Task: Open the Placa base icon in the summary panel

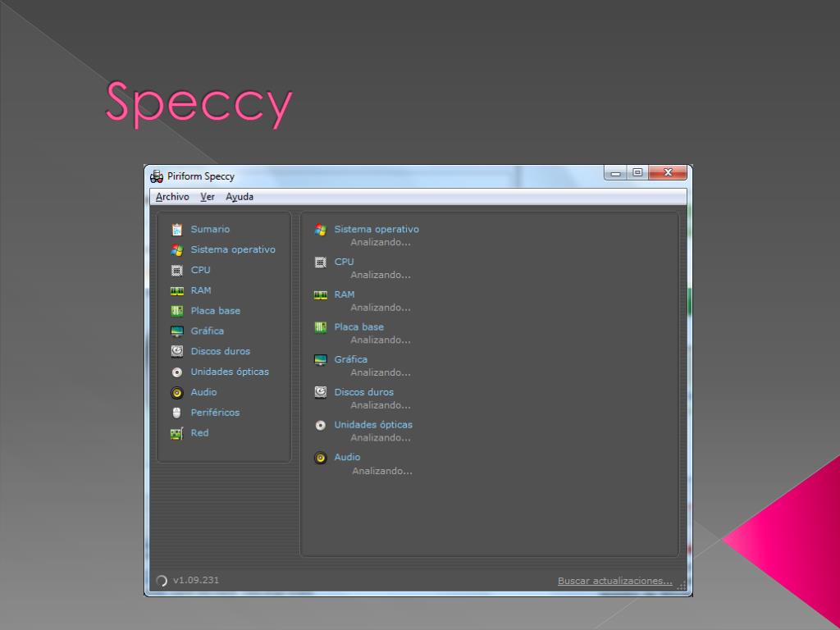Action: coord(321,327)
